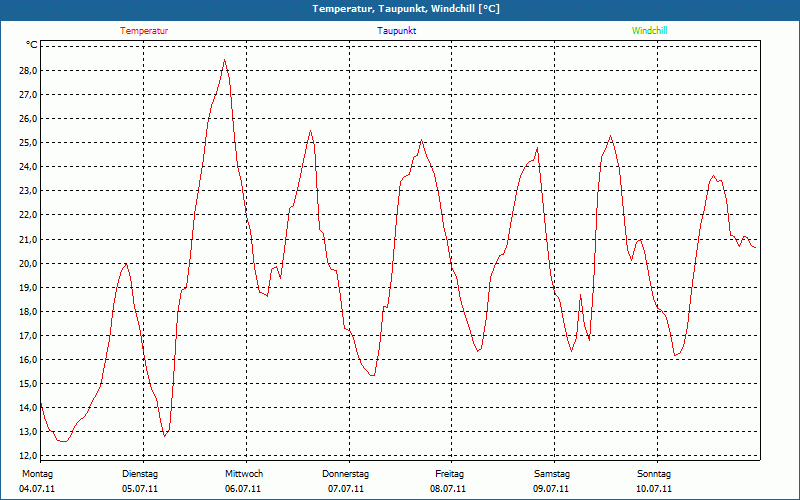The image size is (800, 500).
Task: Click the '16,0' y-axis value
Action: coord(29,360)
